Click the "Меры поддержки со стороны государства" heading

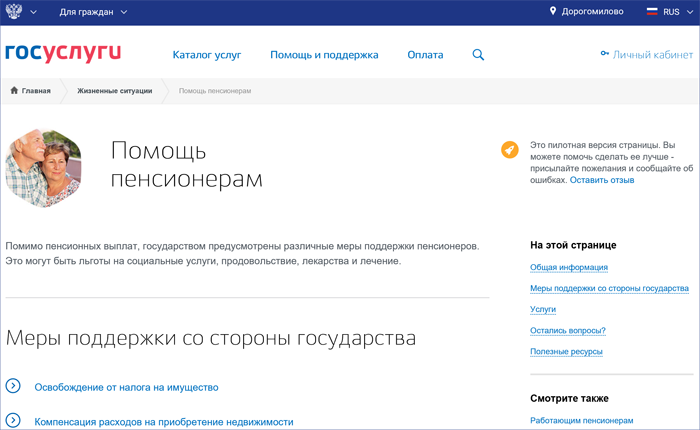211,338
